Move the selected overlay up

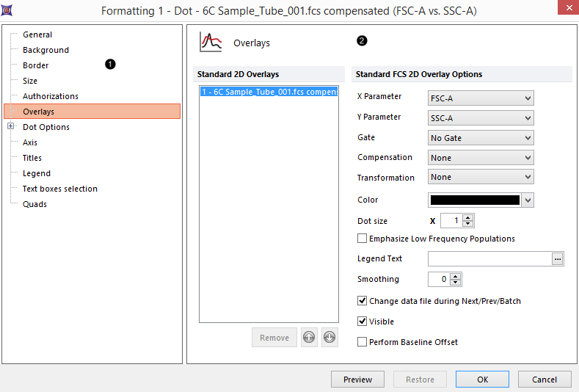309,338
